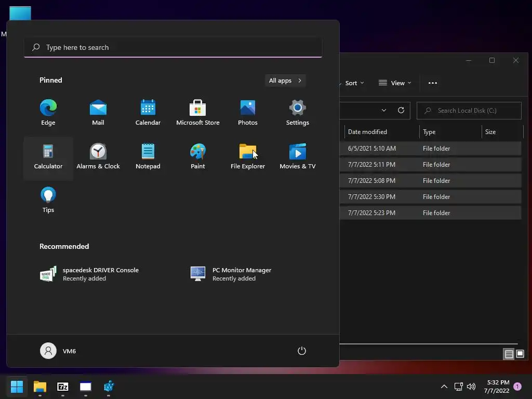The height and width of the screenshot is (399, 532).
Task: Launch Notepad from Start menu
Action: pyautogui.click(x=148, y=157)
